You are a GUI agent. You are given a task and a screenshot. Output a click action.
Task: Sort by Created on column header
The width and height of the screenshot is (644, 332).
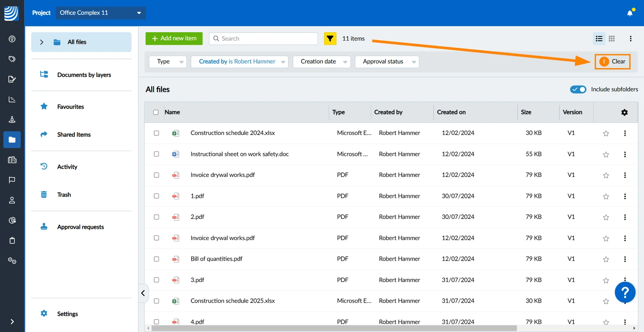451,112
